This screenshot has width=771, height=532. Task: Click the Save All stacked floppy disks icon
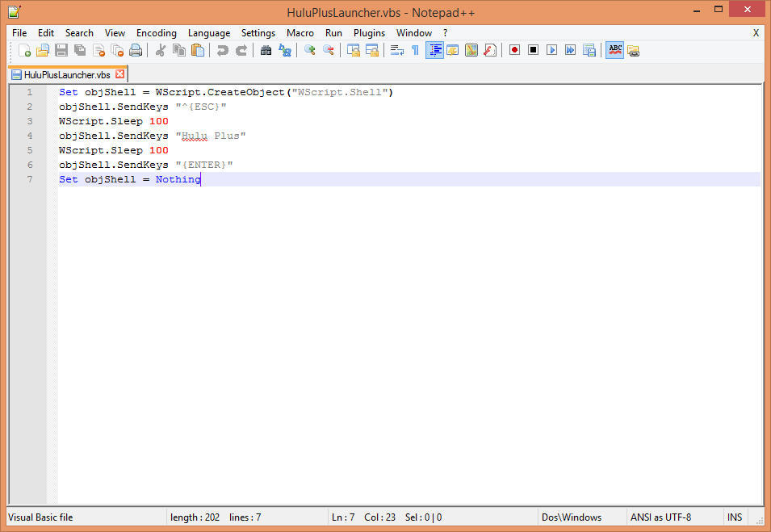point(80,50)
